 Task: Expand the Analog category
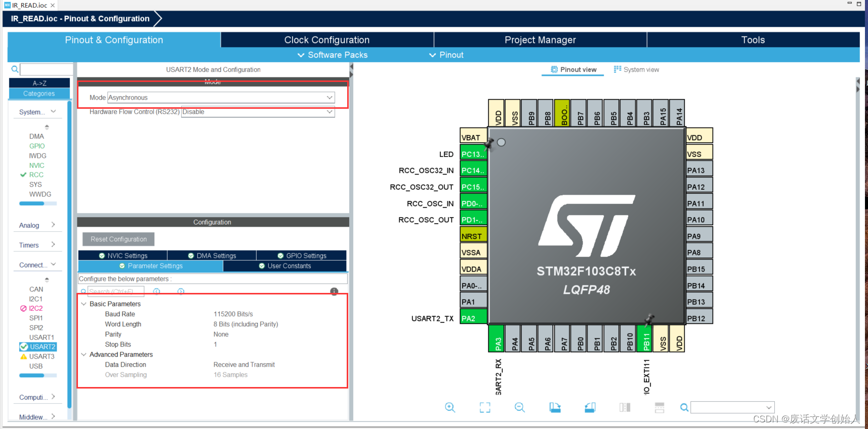point(37,225)
